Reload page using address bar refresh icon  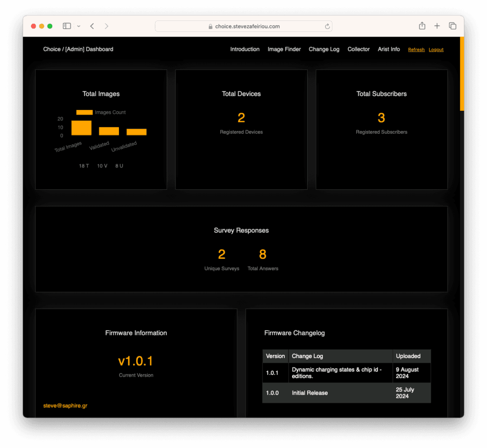click(x=327, y=27)
